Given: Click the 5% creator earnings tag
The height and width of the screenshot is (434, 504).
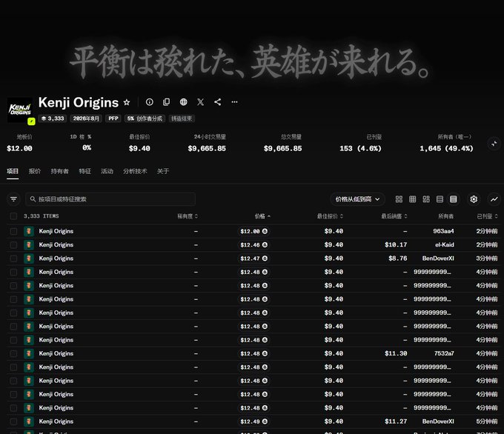Looking at the screenshot, I should pyautogui.click(x=145, y=118).
